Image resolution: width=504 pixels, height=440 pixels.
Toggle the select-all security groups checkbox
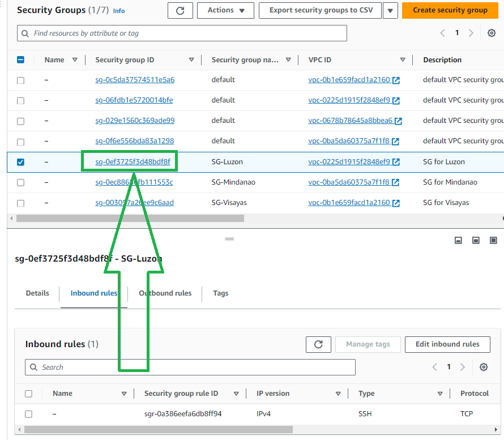tap(20, 60)
